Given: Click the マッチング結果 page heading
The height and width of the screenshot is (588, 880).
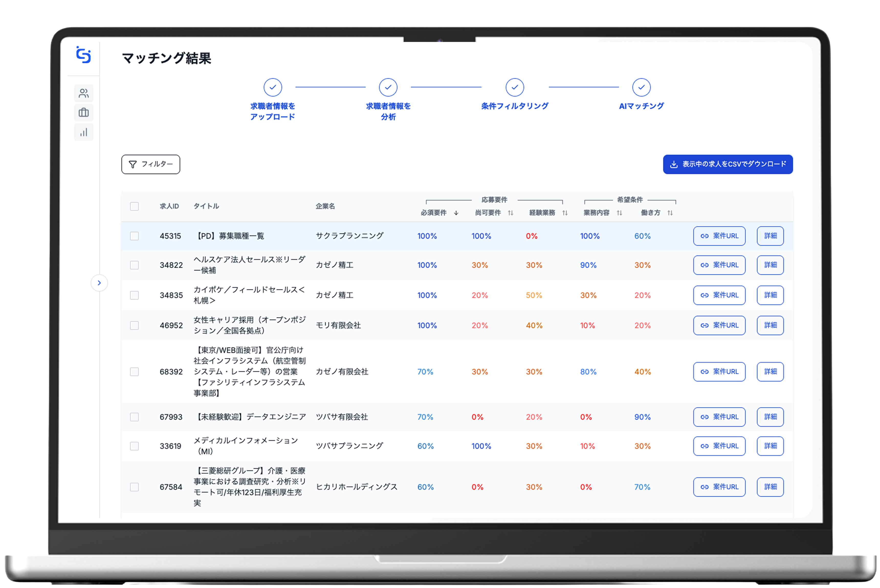Looking at the screenshot, I should (x=166, y=58).
